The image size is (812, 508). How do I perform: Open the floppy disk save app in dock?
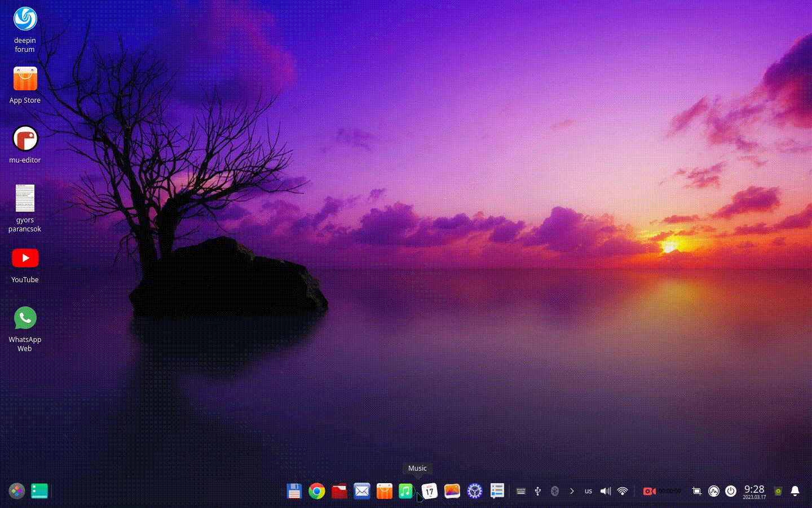294,491
